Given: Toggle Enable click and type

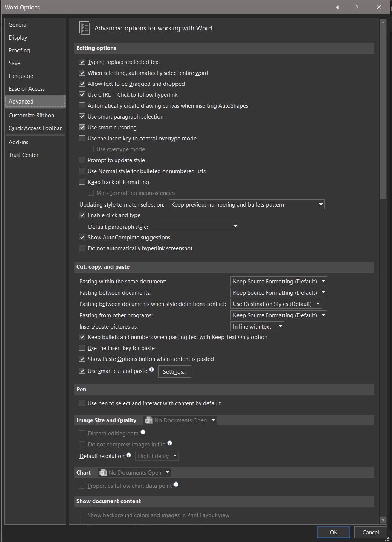Looking at the screenshot, I should tap(82, 215).
